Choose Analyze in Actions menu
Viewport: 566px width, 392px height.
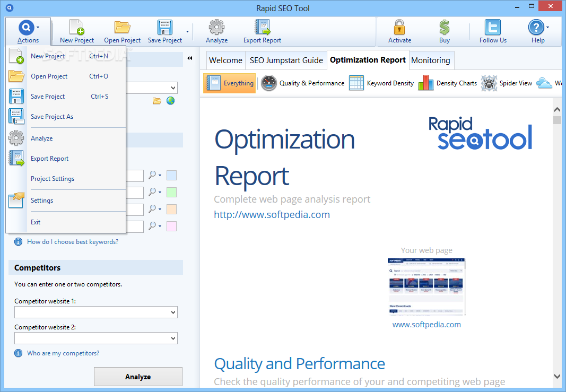tap(66, 138)
